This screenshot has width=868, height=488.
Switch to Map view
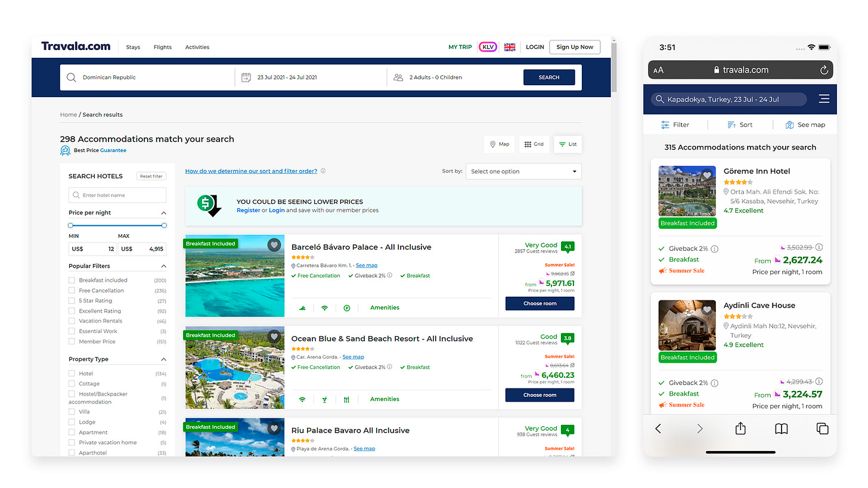point(500,144)
